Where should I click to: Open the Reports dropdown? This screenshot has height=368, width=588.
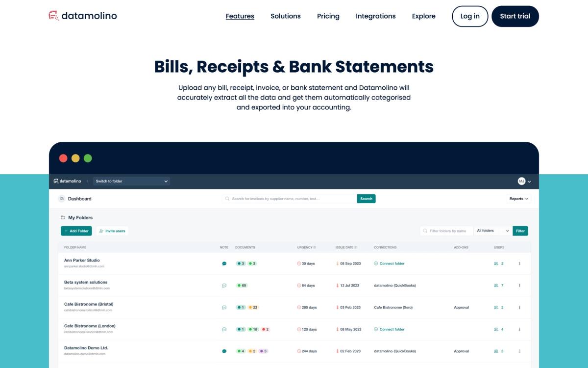(x=519, y=199)
